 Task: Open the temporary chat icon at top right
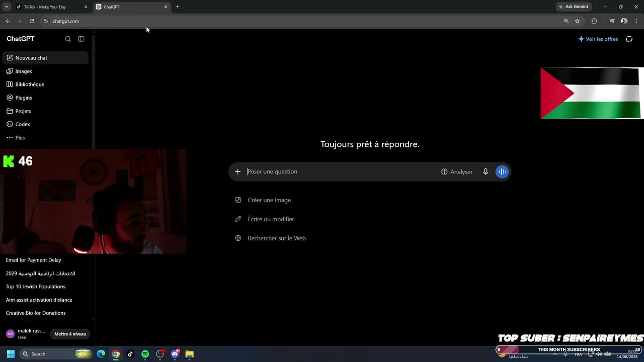(x=629, y=39)
